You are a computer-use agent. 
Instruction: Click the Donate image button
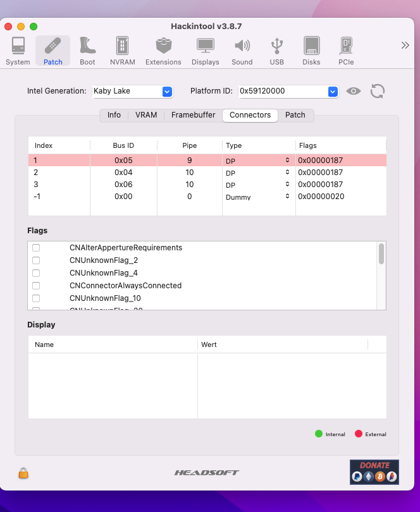pyautogui.click(x=374, y=472)
